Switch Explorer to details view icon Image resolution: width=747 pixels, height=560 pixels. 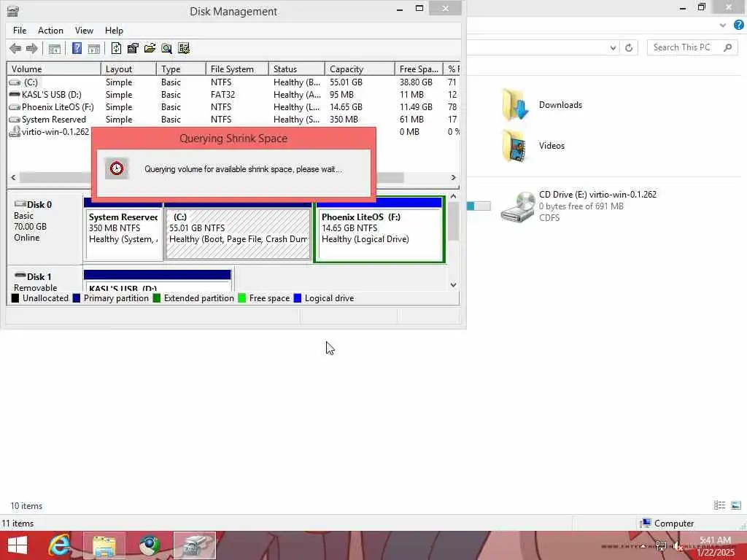click(x=719, y=505)
